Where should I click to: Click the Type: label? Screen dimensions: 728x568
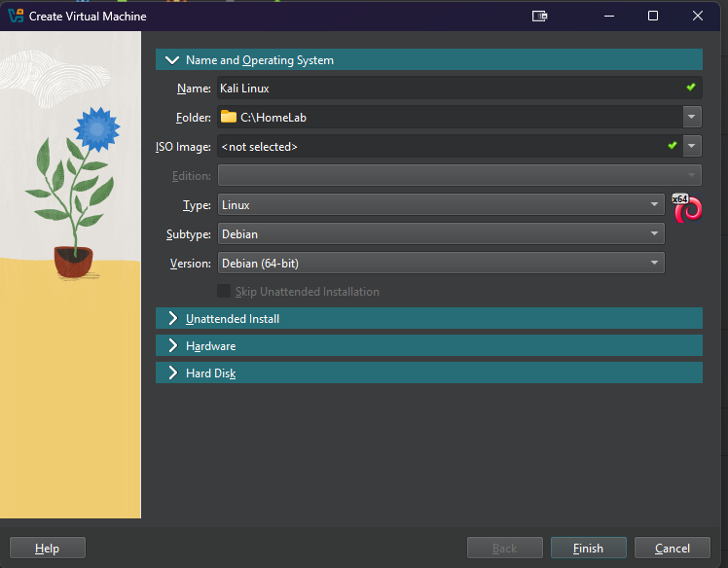coord(197,205)
